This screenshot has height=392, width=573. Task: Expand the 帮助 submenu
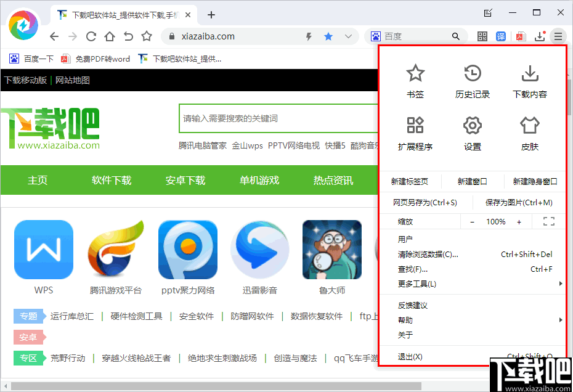click(407, 320)
